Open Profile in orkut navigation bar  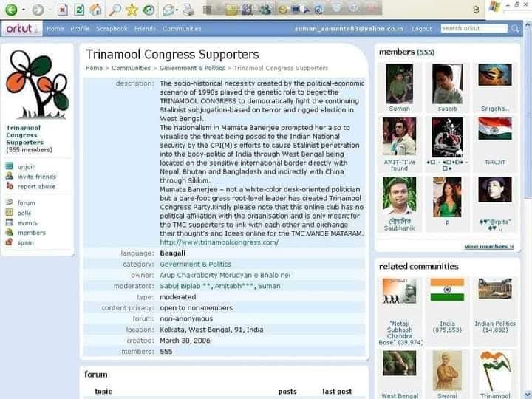80,29
